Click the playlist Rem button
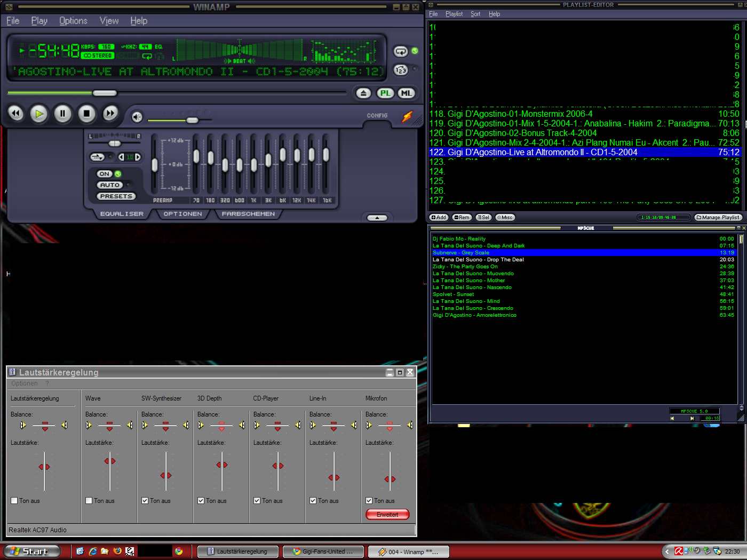Viewport: 747px width, 560px height. click(462, 217)
